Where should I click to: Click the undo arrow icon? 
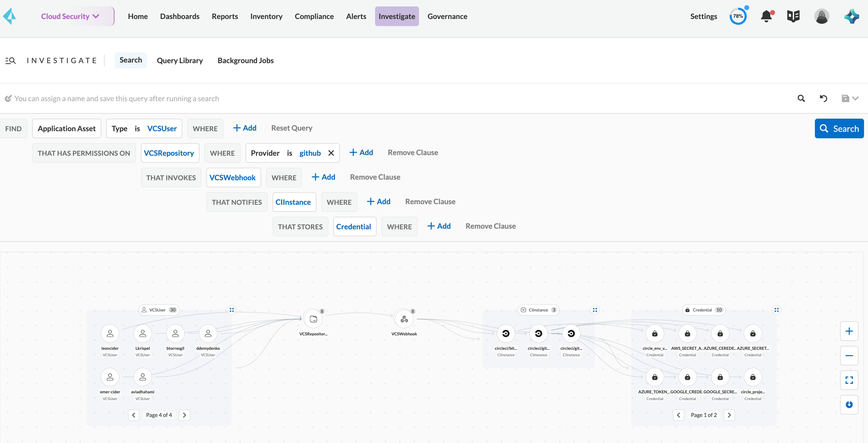[823, 98]
